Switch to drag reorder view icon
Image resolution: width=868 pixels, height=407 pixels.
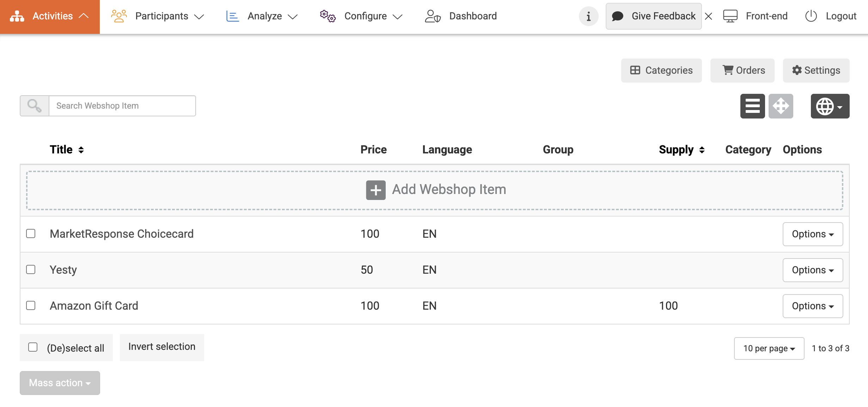pos(781,106)
